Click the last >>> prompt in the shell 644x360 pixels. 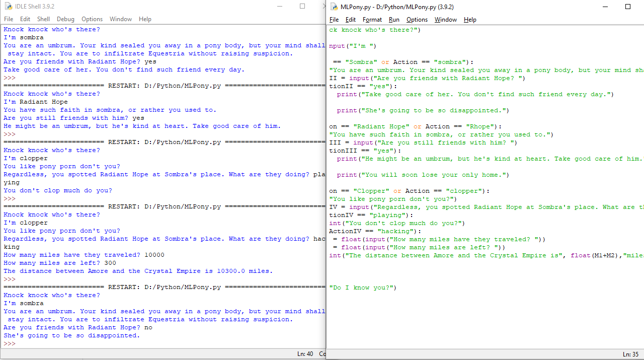pos(10,343)
